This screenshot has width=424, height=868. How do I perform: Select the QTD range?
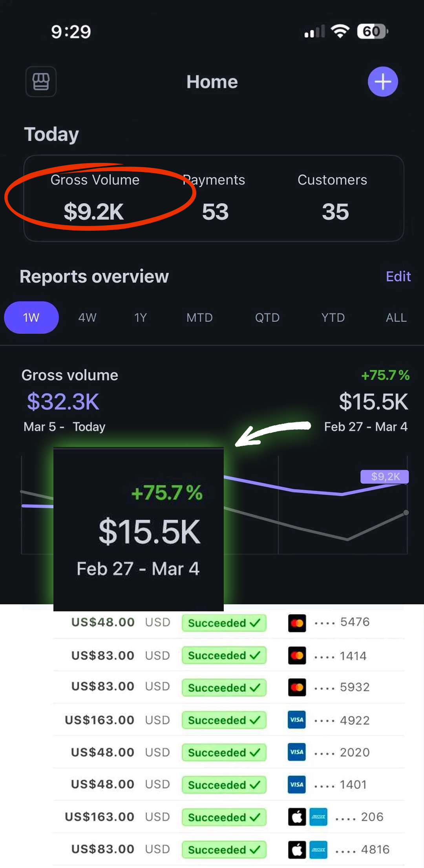click(x=267, y=317)
